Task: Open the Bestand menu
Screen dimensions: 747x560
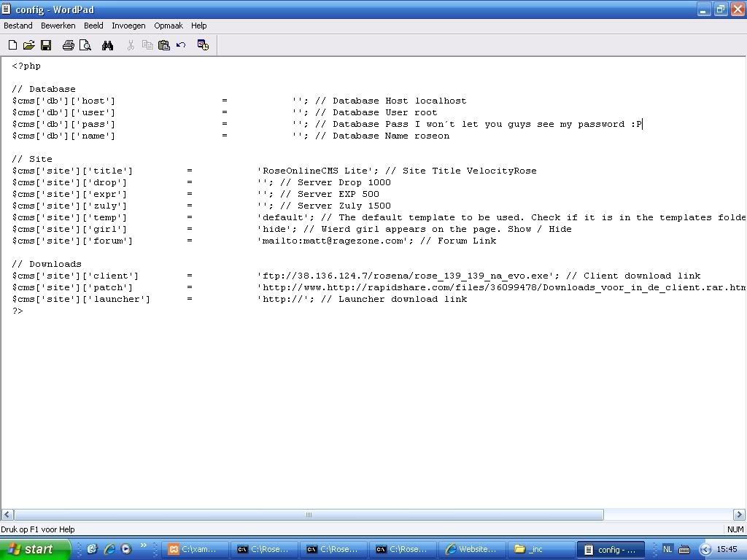Action: (x=18, y=26)
